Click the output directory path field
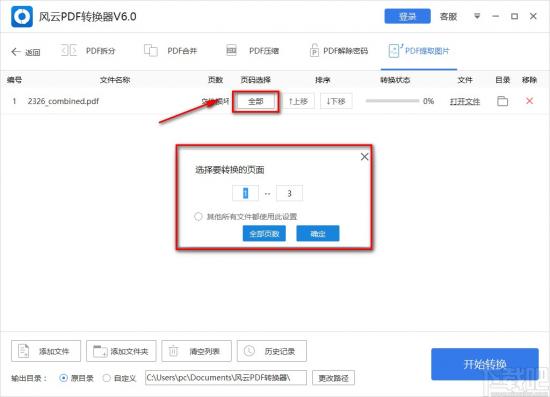 coord(226,378)
